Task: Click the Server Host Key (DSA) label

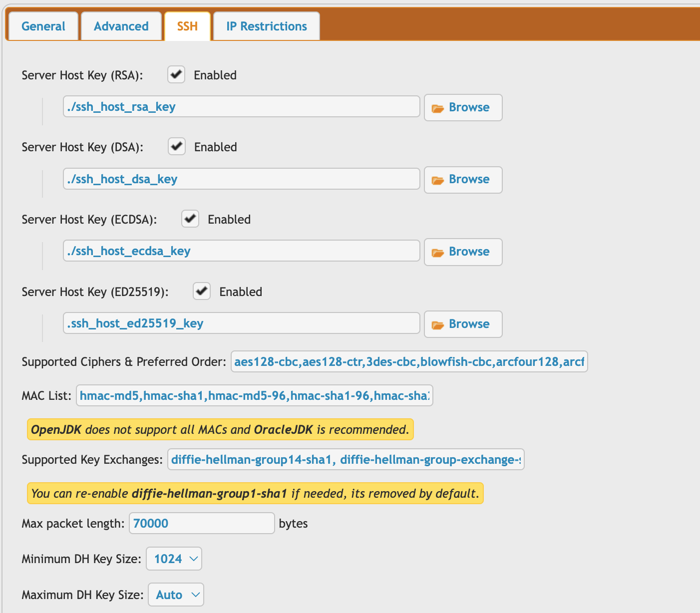Action: click(82, 147)
